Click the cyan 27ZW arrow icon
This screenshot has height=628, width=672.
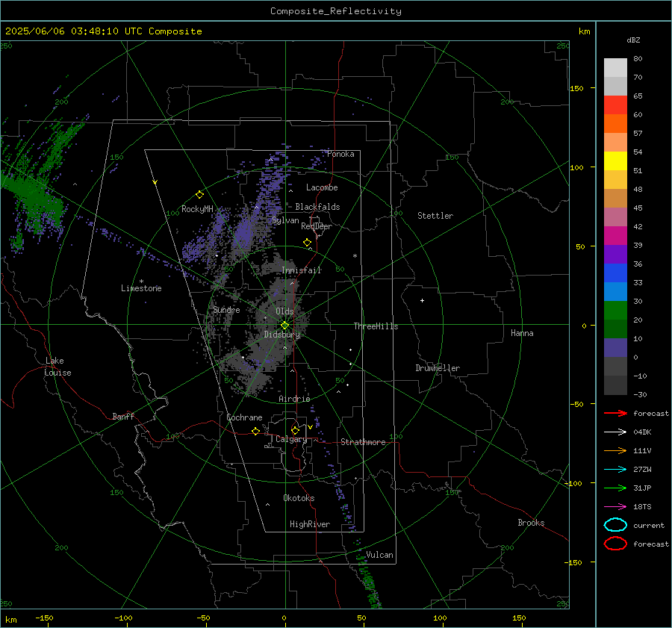(x=615, y=470)
